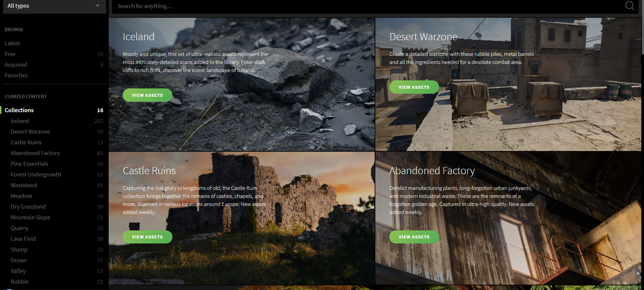Open Forest Undergrowth collection
This screenshot has height=290, width=644.
click(36, 174)
